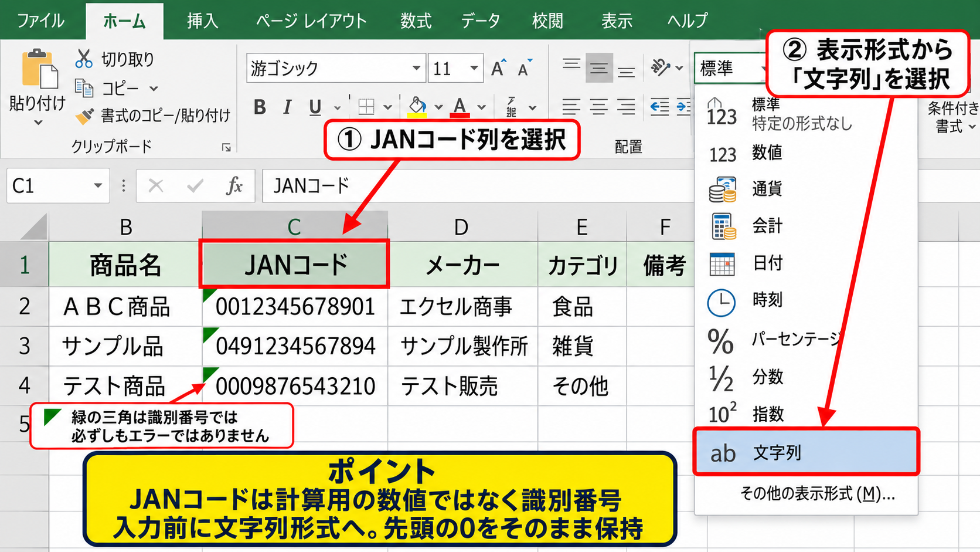Viewport: 980px width, 552px height.
Task: Click the Cut (切り取り) scissors icon
Action: click(x=84, y=59)
